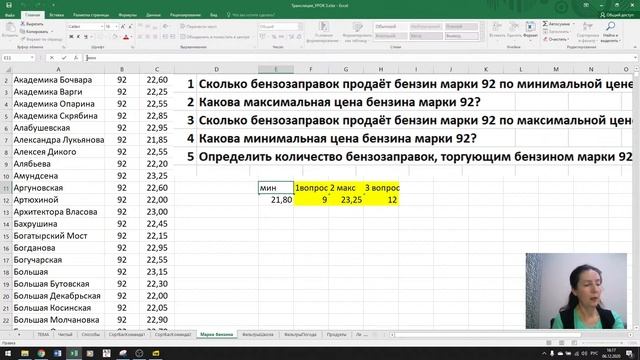The width and height of the screenshot is (640, 360).
Task: Open the Format (Формат) cells menu
Action: (x=530, y=31)
